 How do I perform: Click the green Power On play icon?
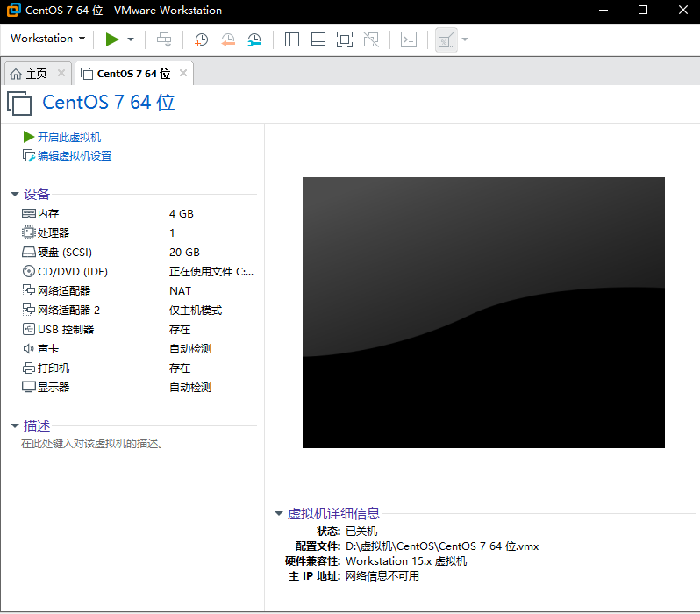tap(112, 39)
